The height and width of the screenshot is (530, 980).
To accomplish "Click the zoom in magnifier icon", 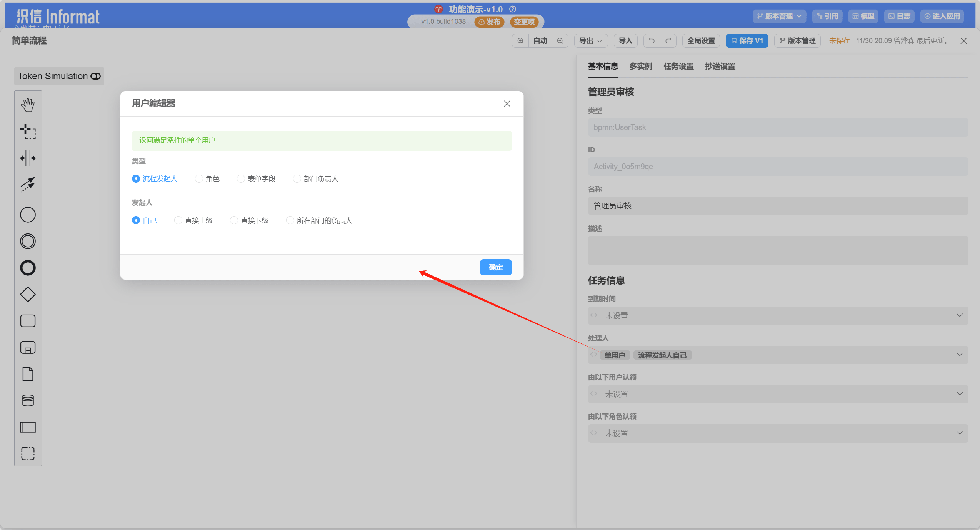I will click(520, 41).
